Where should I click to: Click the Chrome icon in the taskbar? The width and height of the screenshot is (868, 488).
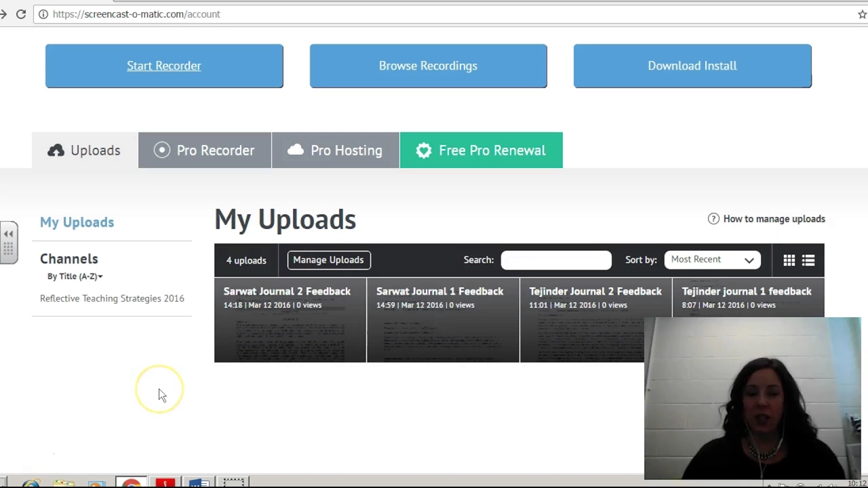[132, 483]
